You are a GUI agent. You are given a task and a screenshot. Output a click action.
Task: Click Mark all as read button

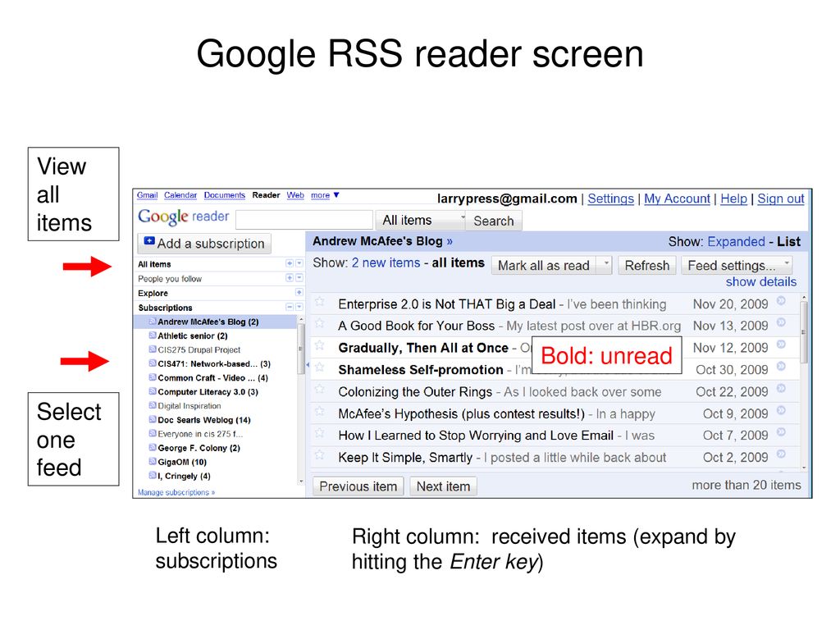coord(544,265)
